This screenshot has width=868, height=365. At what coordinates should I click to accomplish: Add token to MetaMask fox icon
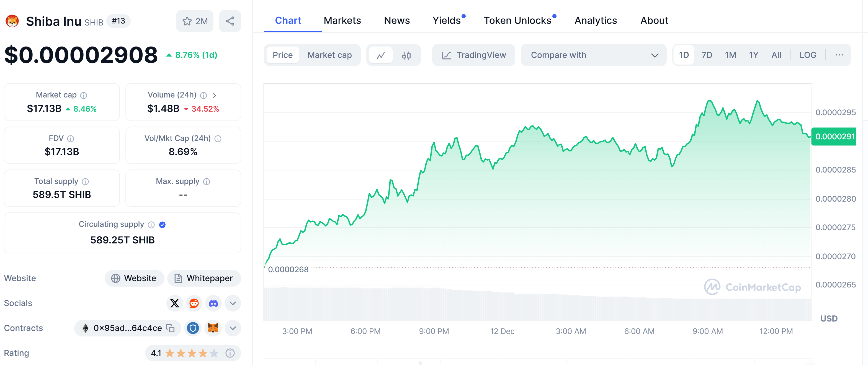pos(213,328)
